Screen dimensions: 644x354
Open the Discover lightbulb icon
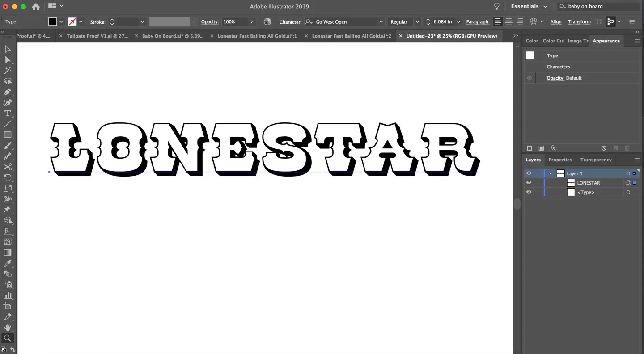496,6
